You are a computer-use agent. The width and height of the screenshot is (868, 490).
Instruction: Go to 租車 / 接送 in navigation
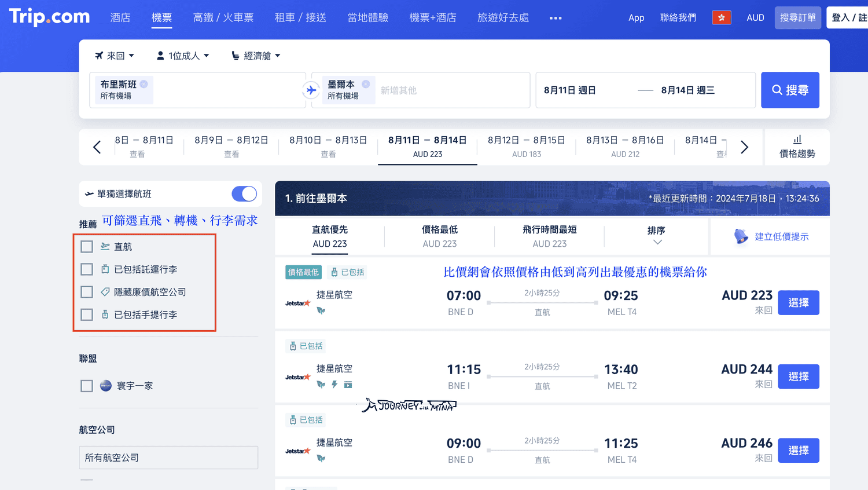click(300, 18)
